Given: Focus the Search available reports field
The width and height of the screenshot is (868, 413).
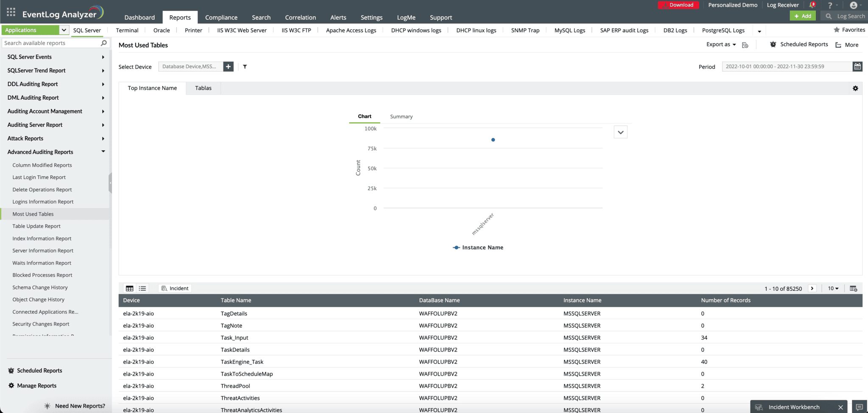Looking at the screenshot, I should pyautogui.click(x=51, y=43).
